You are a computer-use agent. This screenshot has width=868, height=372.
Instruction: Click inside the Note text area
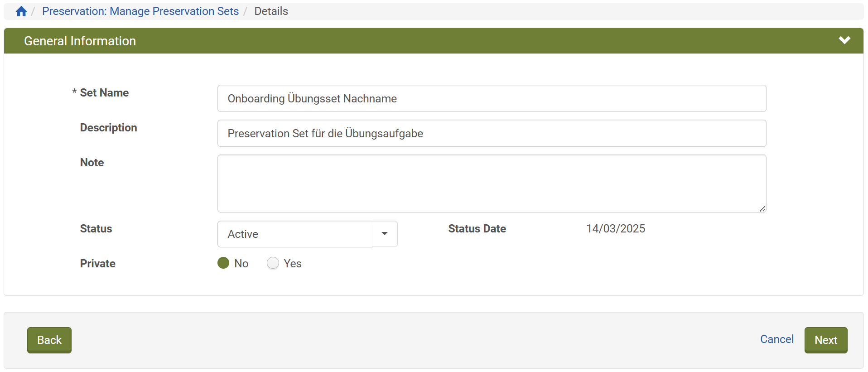[492, 184]
